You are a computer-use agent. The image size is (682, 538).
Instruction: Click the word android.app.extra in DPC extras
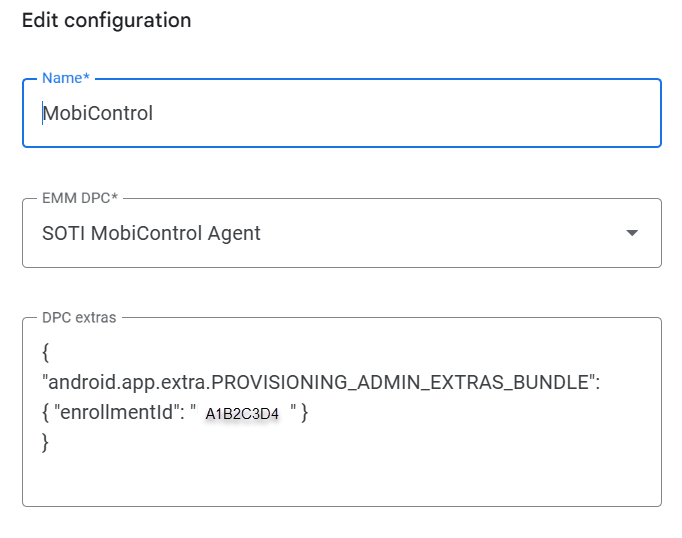tap(126, 382)
